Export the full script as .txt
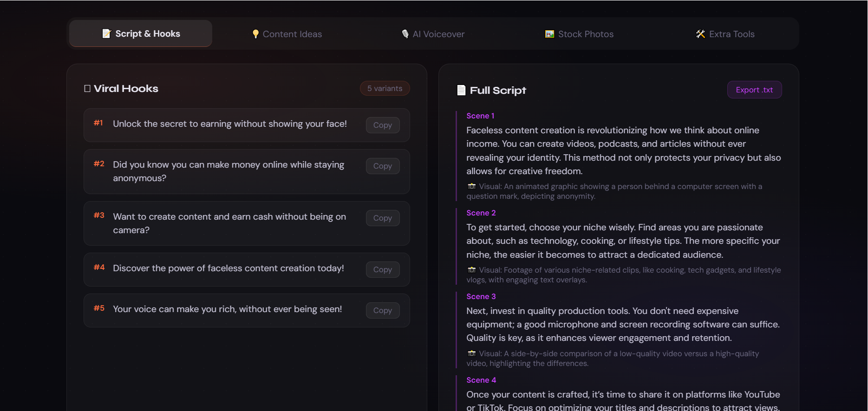 click(x=754, y=90)
